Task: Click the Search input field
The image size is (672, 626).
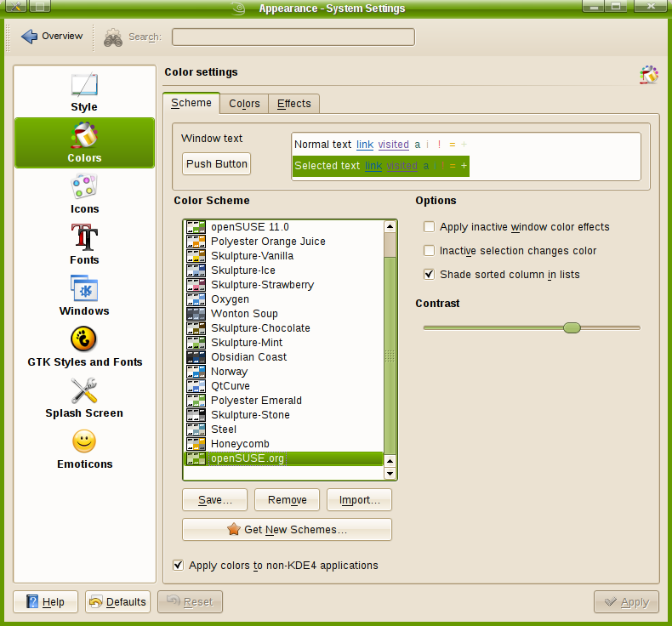Action: tap(293, 37)
